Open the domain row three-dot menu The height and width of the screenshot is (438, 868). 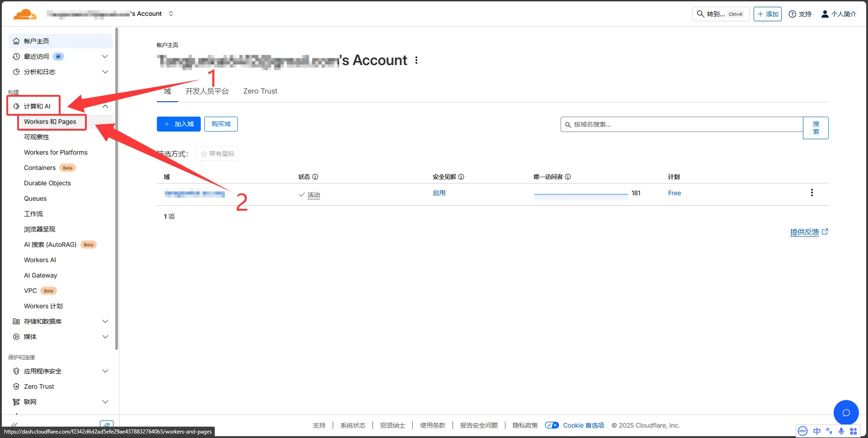coord(812,193)
